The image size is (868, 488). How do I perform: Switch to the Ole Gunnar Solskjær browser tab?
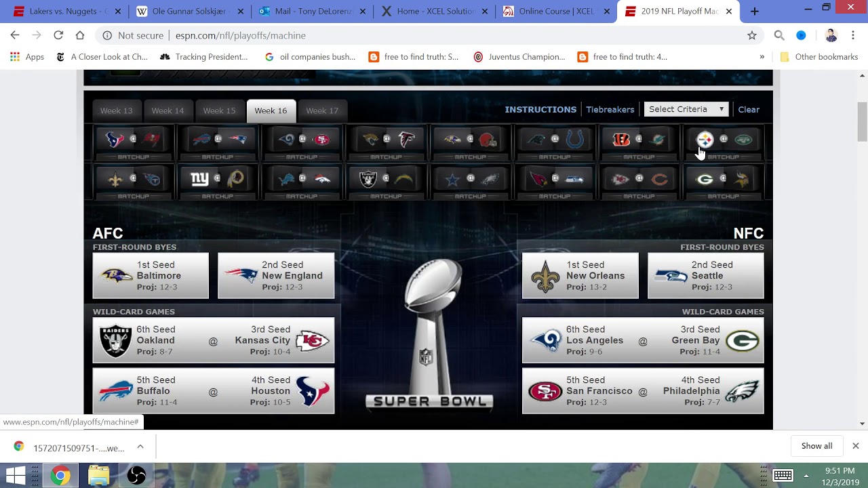coord(189,11)
